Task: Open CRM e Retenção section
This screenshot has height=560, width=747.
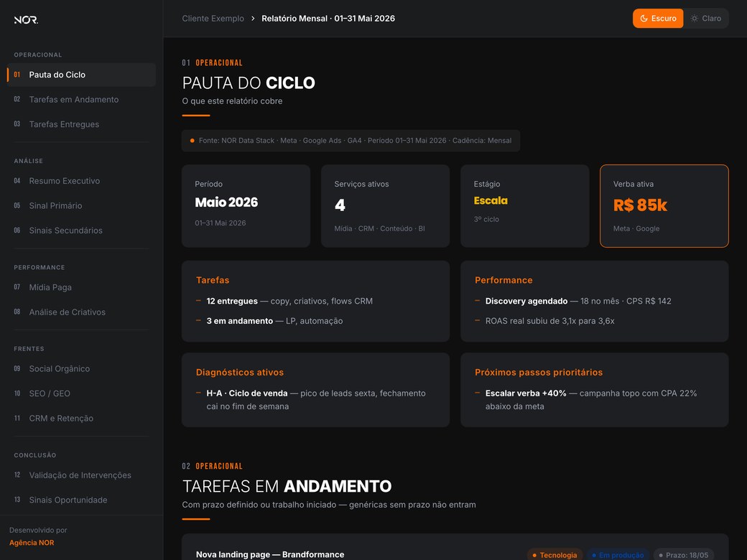Action: (81, 418)
